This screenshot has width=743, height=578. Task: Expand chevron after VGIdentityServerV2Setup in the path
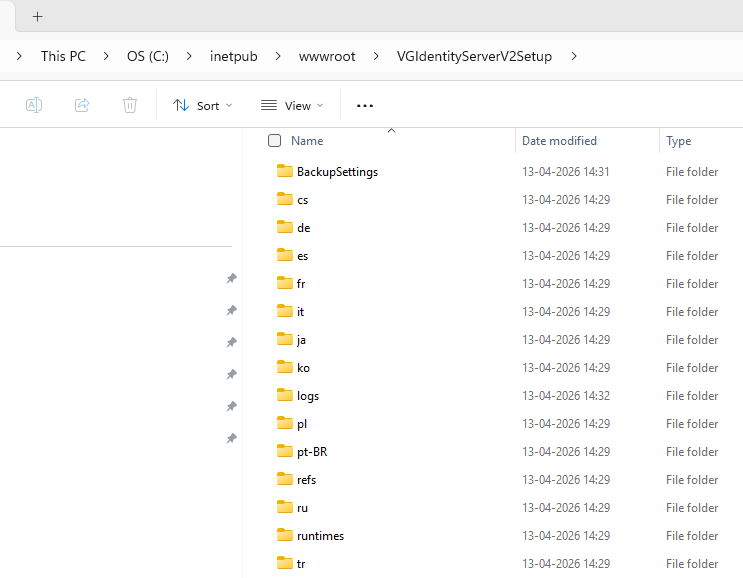[574, 56]
